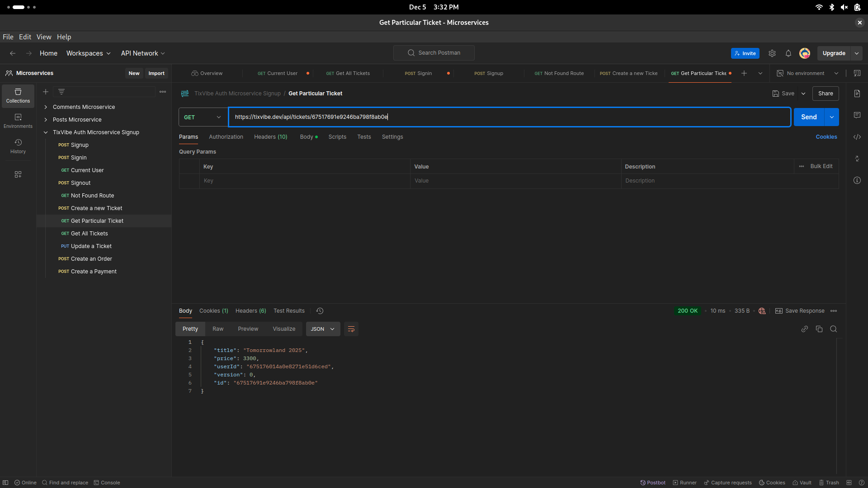Viewport: 868px width, 488px height.
Task: Add a new request tab with plus
Action: point(744,73)
